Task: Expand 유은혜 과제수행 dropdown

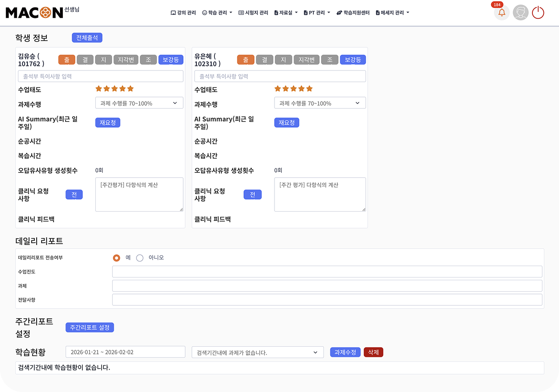Action: pos(320,103)
